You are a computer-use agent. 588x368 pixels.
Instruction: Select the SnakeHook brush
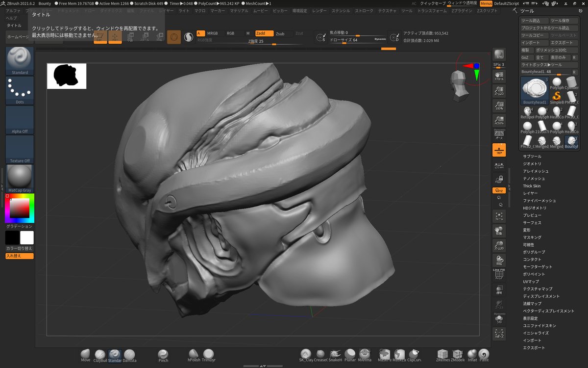(335, 356)
